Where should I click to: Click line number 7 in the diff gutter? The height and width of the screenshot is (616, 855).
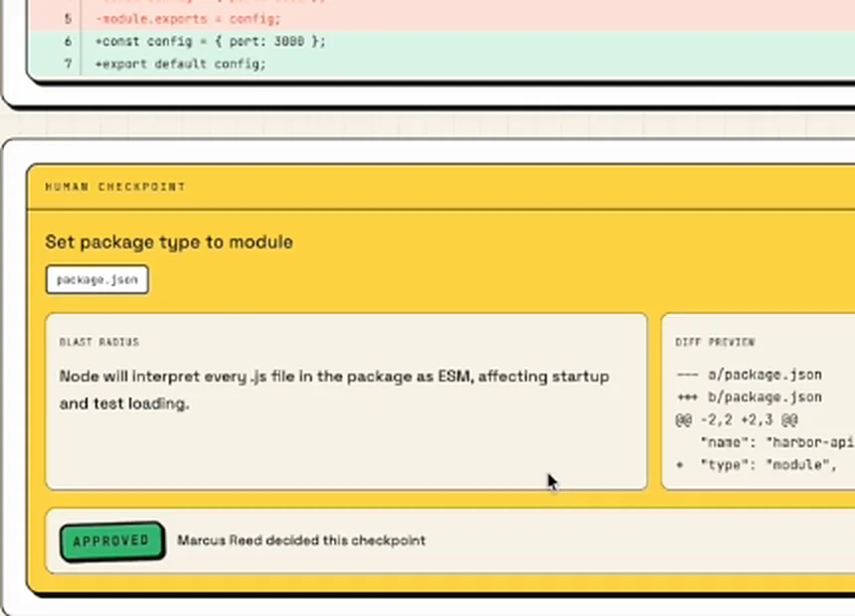(68, 64)
